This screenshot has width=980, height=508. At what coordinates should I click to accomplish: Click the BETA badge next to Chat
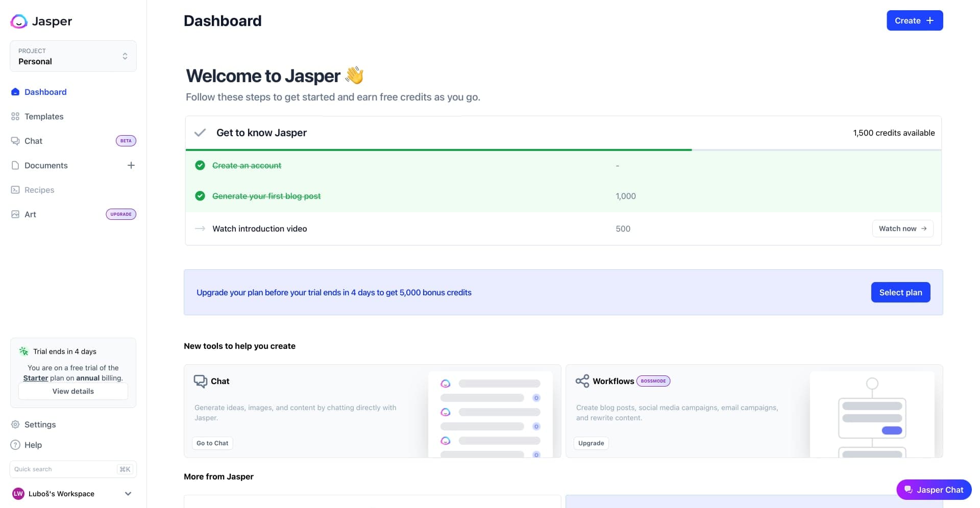click(126, 141)
